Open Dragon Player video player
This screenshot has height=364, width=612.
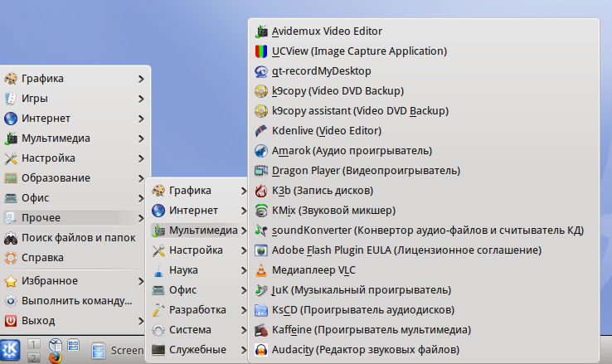point(424,171)
